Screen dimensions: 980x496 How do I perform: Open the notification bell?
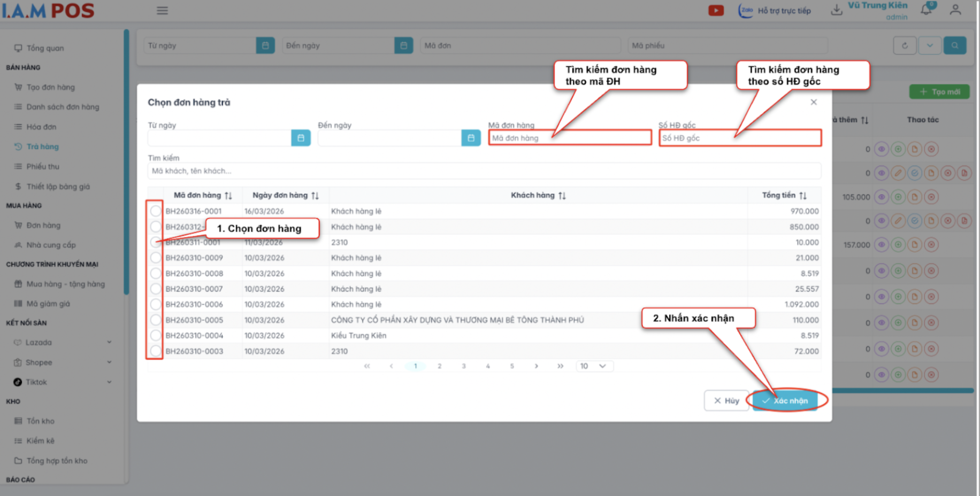click(927, 10)
